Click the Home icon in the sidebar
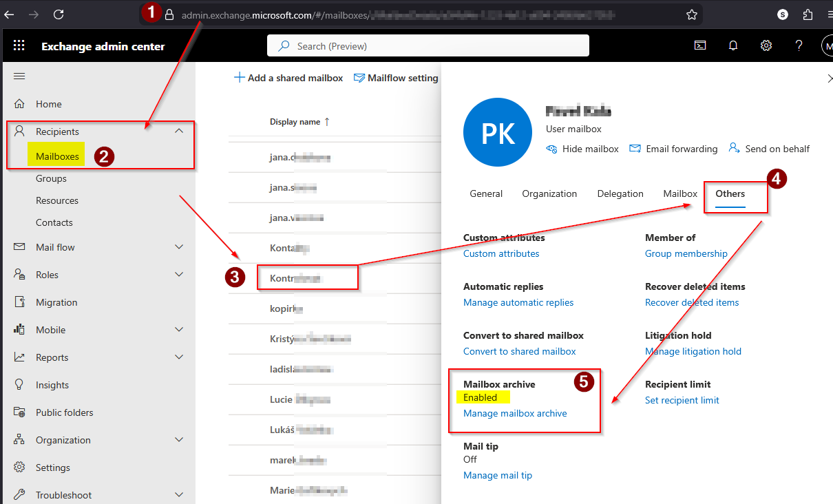This screenshot has width=833, height=504. point(19,104)
